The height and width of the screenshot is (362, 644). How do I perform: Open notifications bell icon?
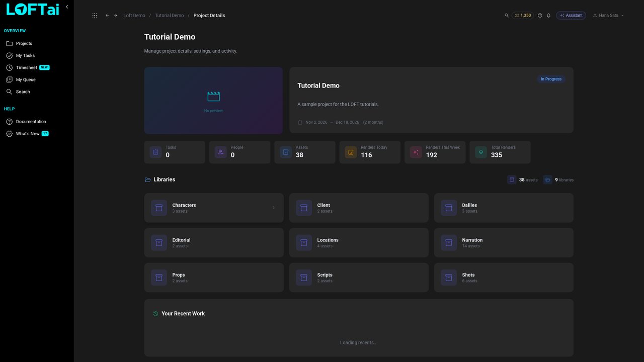click(x=549, y=16)
